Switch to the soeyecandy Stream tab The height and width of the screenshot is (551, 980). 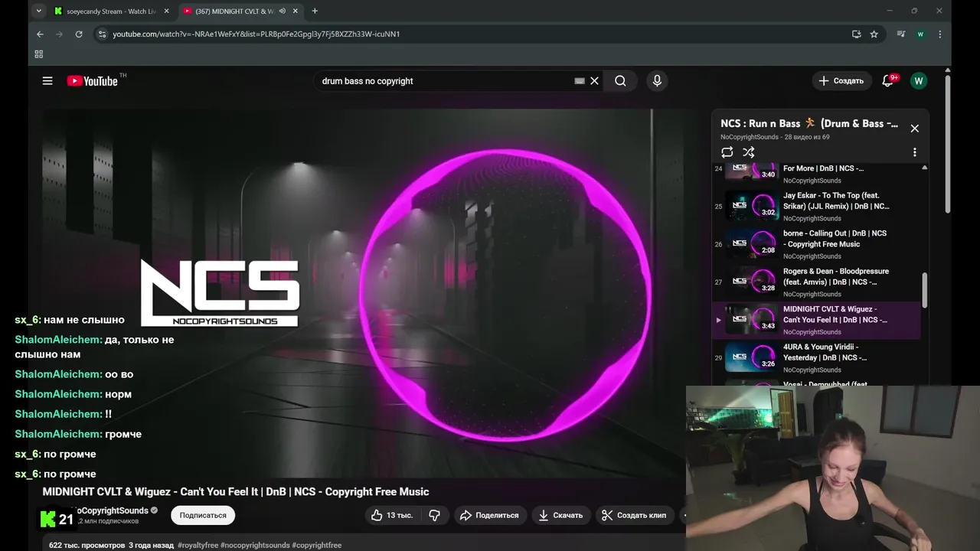click(113, 11)
